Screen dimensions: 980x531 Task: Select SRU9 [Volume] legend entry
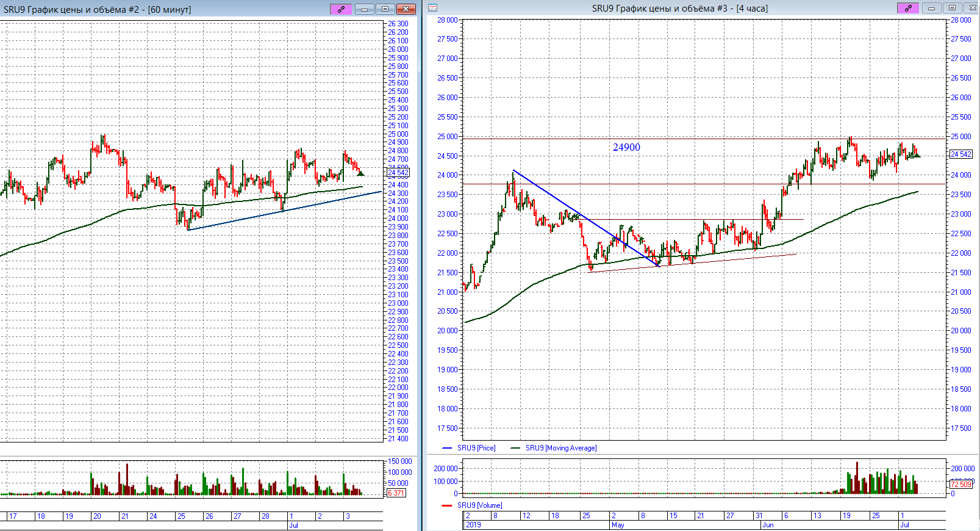(x=479, y=505)
